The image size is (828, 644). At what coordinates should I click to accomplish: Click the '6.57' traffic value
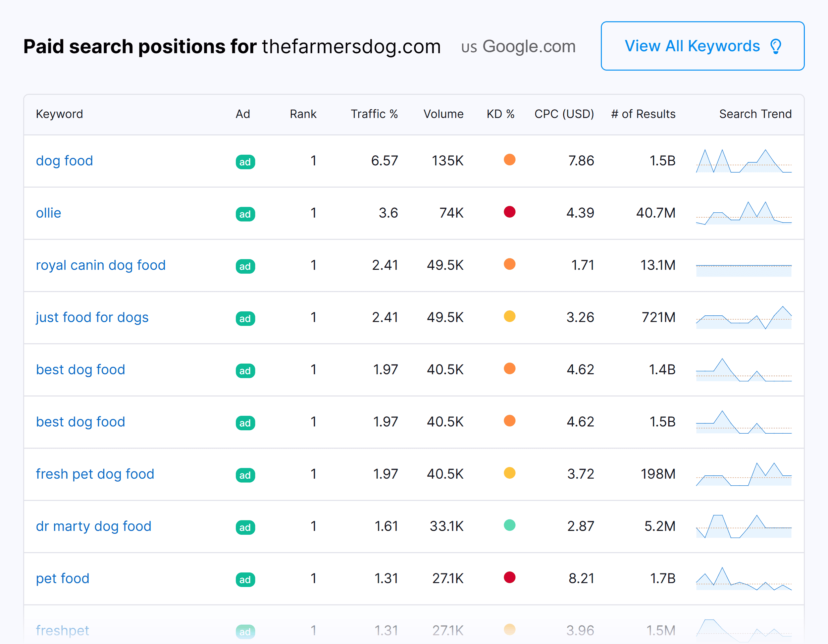(x=385, y=161)
